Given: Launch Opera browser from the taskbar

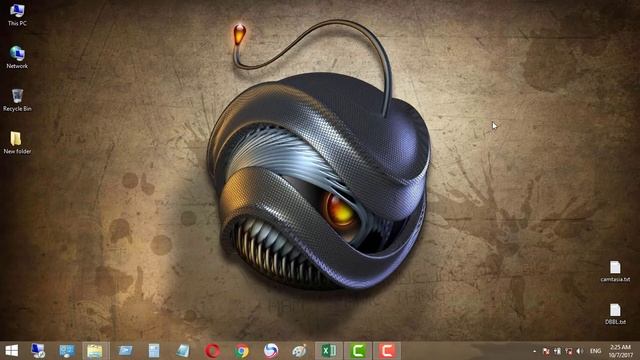Looking at the screenshot, I should tap(212, 351).
